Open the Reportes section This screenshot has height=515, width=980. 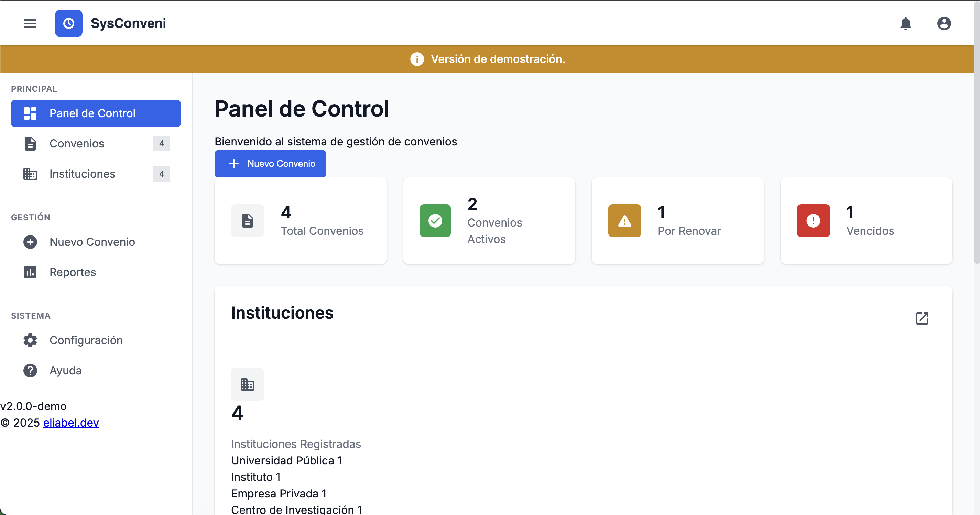[72, 272]
